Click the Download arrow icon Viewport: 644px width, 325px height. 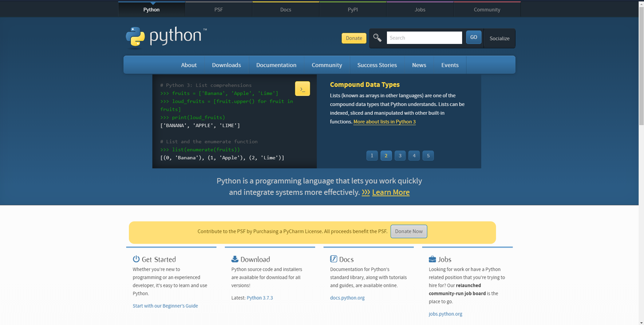pos(235,259)
